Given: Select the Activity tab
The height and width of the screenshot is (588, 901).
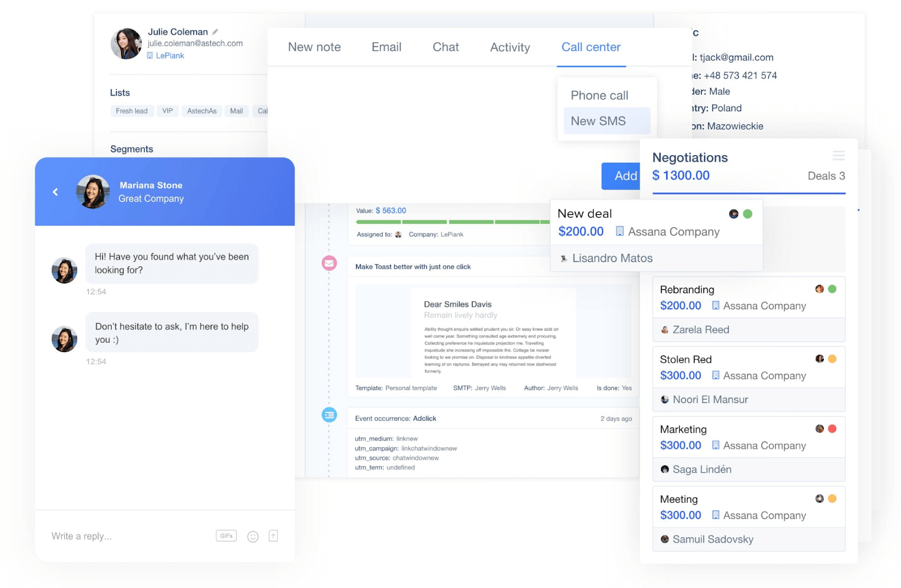Looking at the screenshot, I should click(510, 47).
